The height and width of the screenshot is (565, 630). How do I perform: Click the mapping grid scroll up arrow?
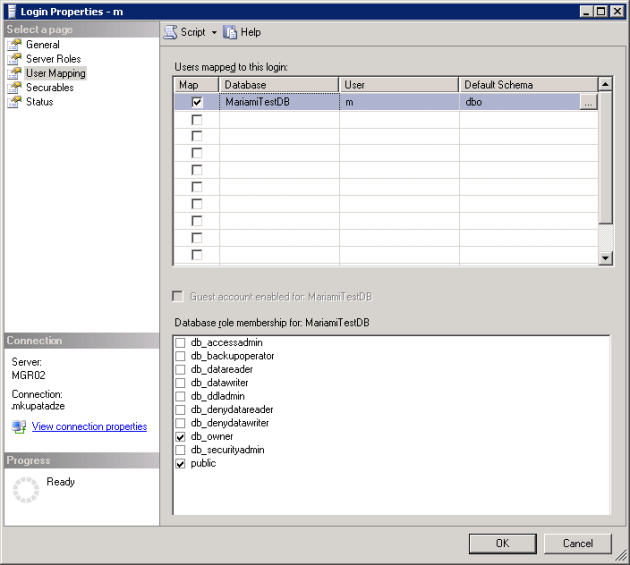[x=605, y=84]
